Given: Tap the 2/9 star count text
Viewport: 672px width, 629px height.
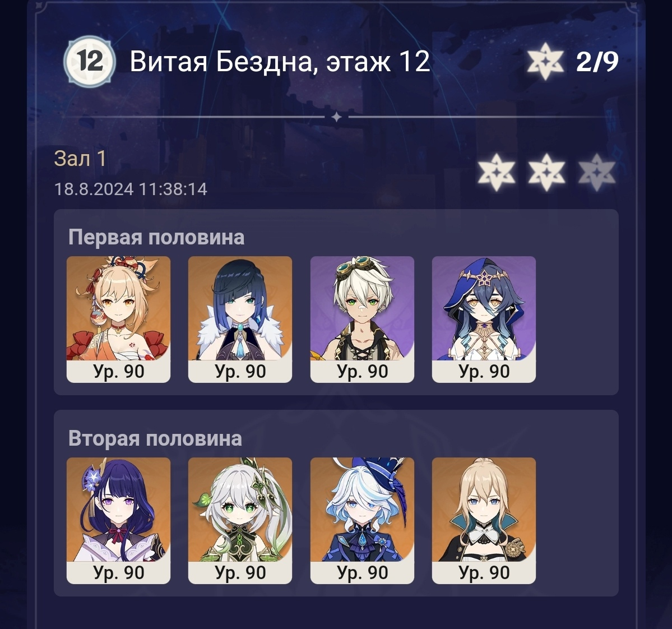Looking at the screenshot, I should tap(597, 61).
